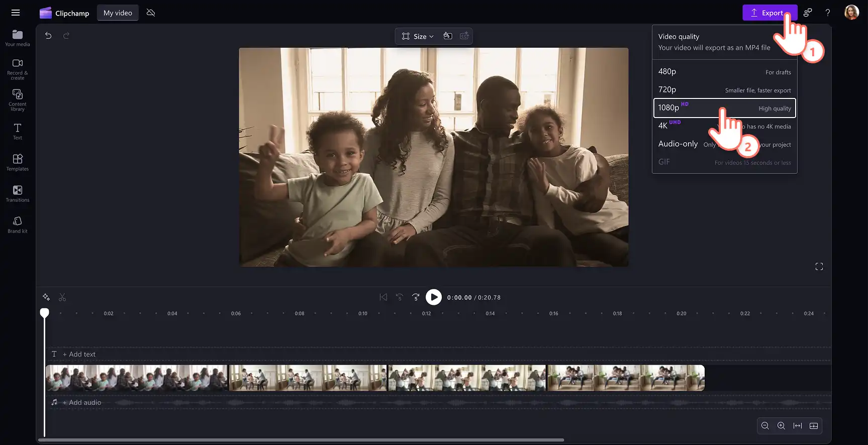Skip to the start of video
This screenshot has height=445, width=868.
point(383,297)
